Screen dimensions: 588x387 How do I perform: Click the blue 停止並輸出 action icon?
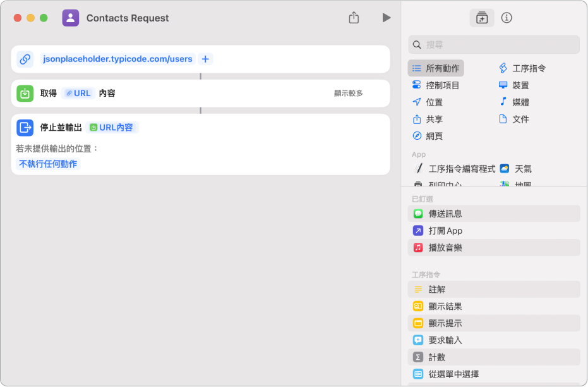25,128
